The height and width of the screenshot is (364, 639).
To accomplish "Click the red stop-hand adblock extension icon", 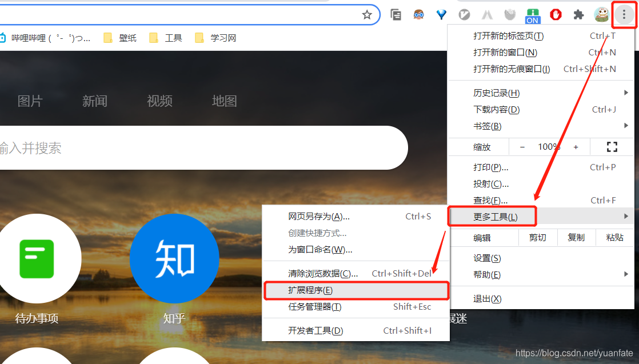I will pyautogui.click(x=556, y=15).
